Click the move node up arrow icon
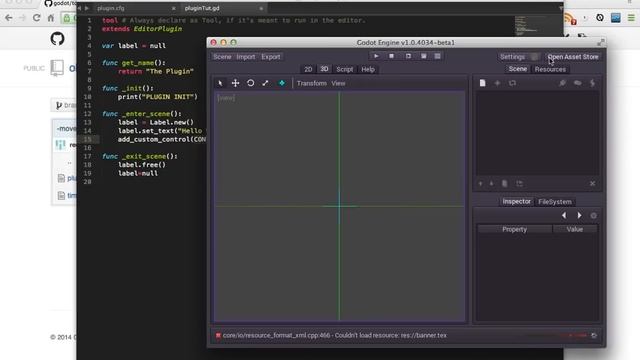Screen dimensions: 640x360 pyautogui.click(x=480, y=184)
